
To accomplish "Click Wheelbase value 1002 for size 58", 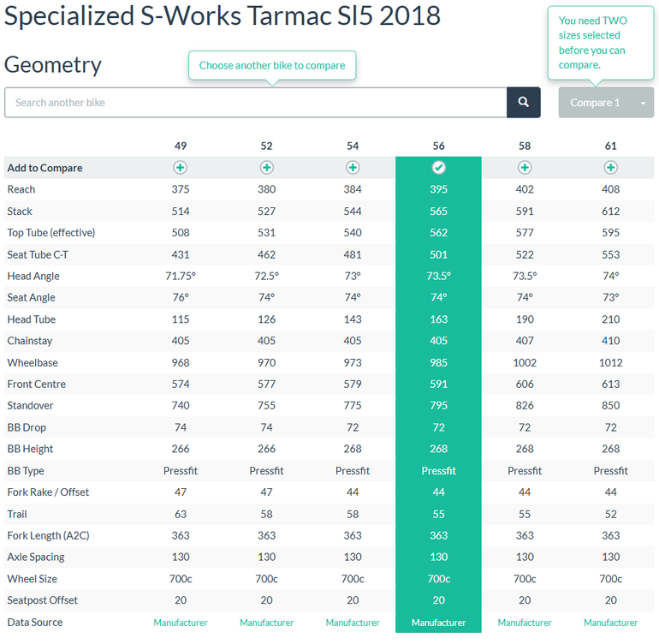I will tap(525, 362).
